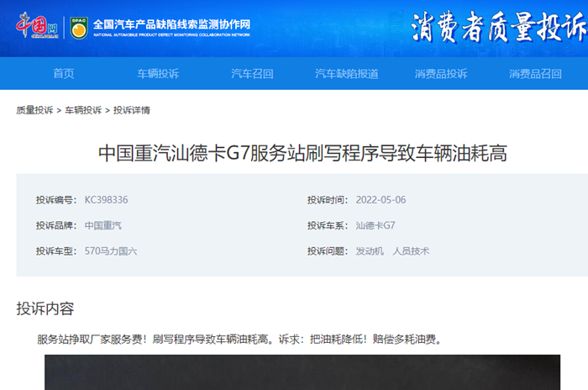Open the 消费品投诉 navigation tab
Image resolution: width=588 pixels, height=390 pixels.
tap(441, 74)
